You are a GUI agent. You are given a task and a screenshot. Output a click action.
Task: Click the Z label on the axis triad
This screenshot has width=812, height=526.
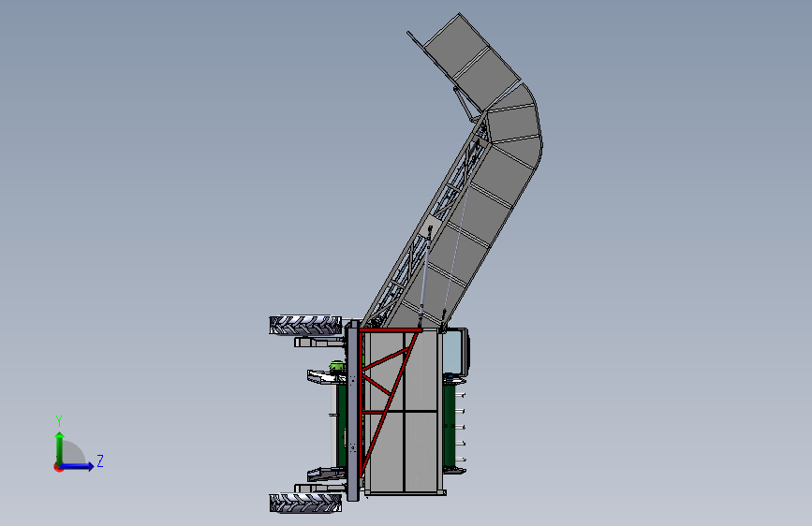[x=100, y=460]
